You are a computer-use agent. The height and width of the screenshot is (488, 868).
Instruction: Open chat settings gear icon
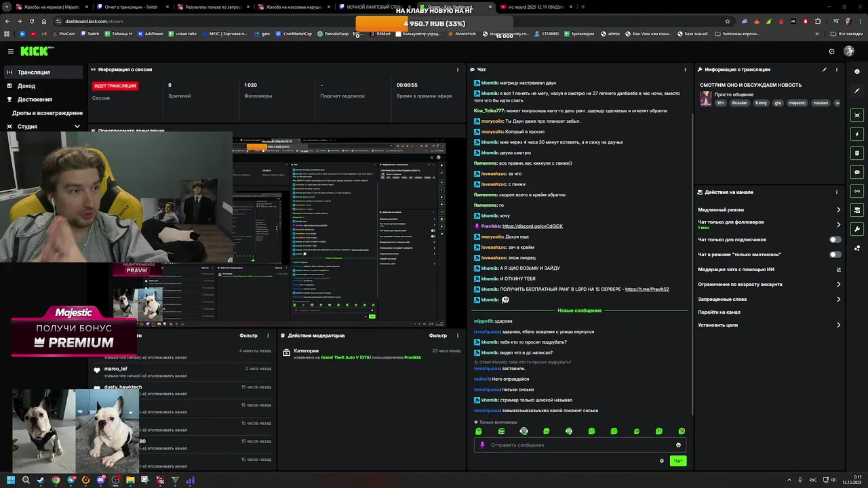coord(662,461)
